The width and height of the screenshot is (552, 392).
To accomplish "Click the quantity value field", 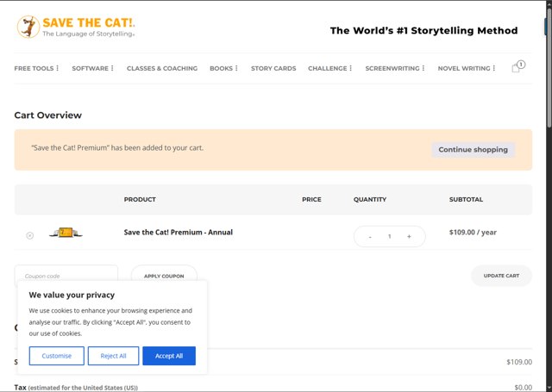I will pos(389,237).
